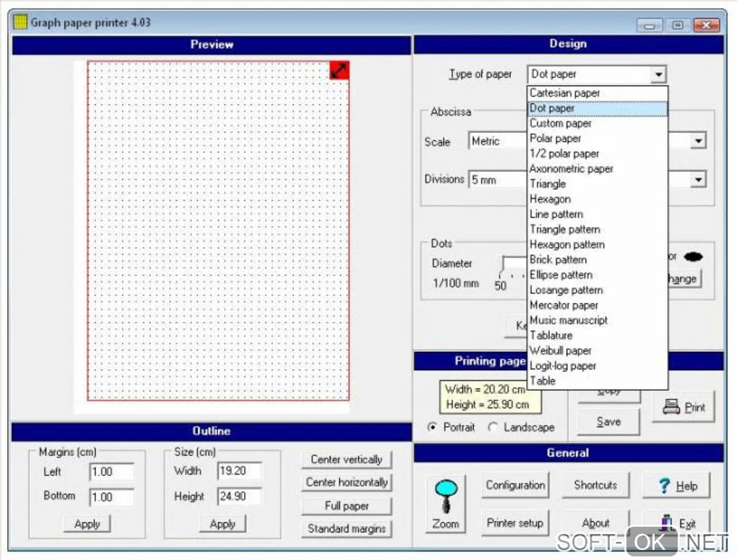737x560 pixels.
Task: Click the Height size input field
Action: 240,496
